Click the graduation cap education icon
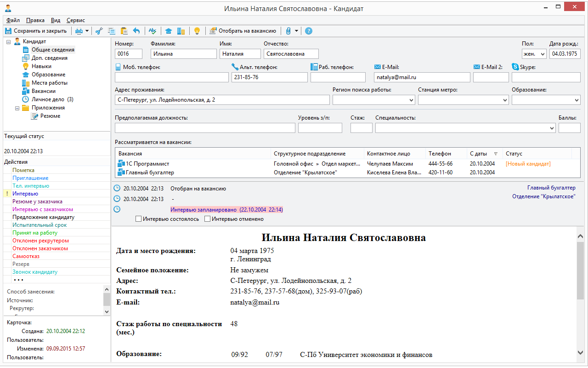The width and height of the screenshot is (588, 368). pos(169,31)
